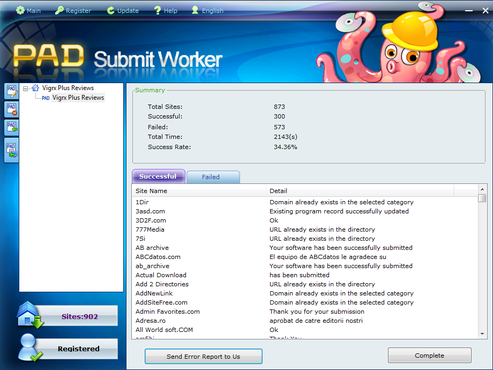Select the 3D2F.com row
This screenshot has height=370, width=493.
[x=305, y=220]
